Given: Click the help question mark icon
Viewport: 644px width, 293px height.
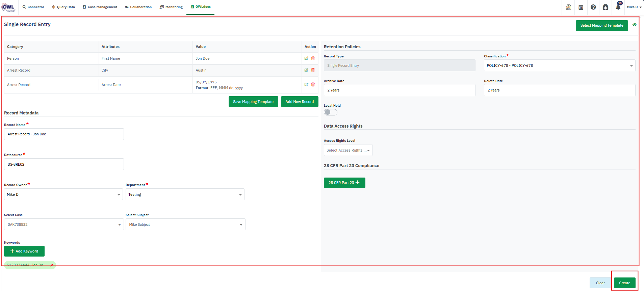Looking at the screenshot, I should (593, 7).
